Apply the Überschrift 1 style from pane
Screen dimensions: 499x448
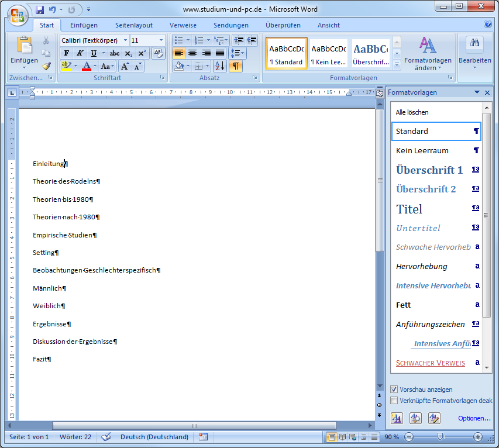pos(436,170)
